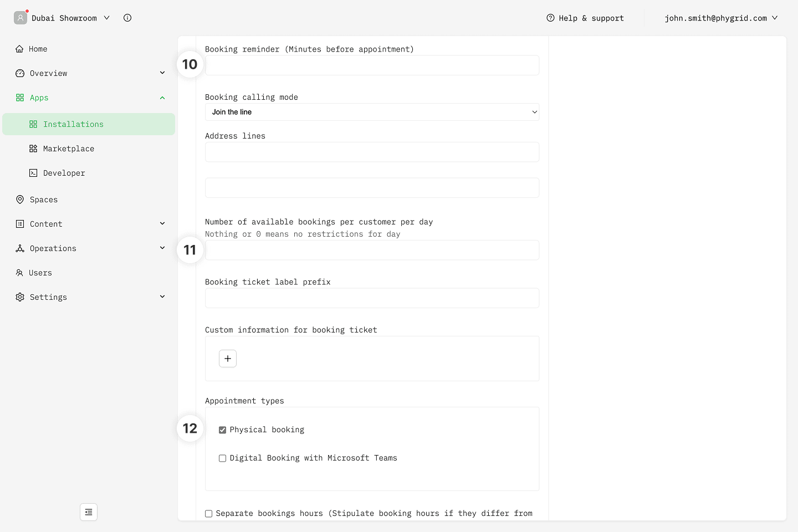Uncheck the Physical booking checkbox
The width and height of the screenshot is (798, 532).
tap(222, 430)
